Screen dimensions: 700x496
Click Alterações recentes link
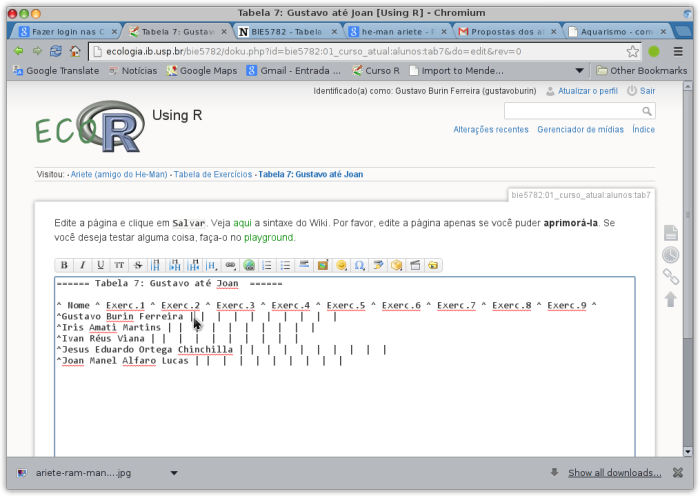(x=491, y=129)
